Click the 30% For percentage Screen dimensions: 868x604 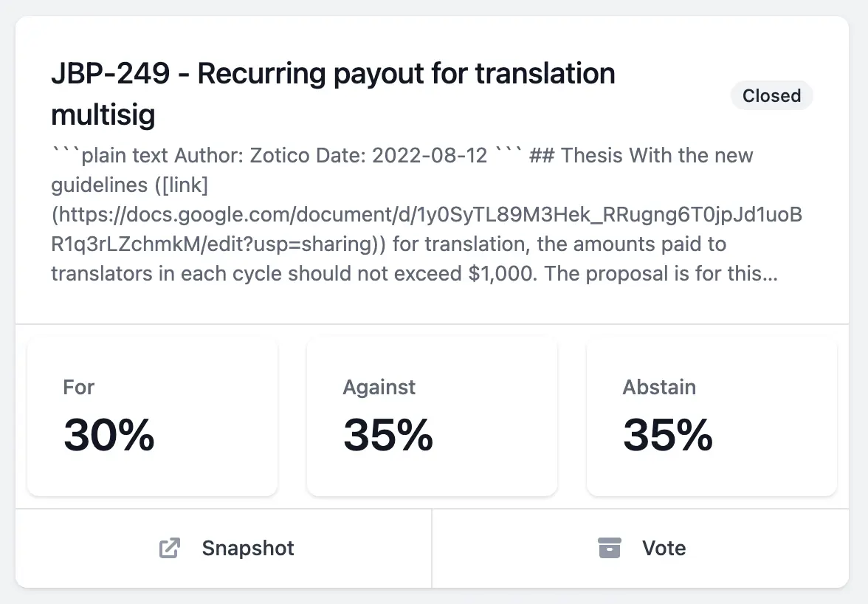pos(109,435)
